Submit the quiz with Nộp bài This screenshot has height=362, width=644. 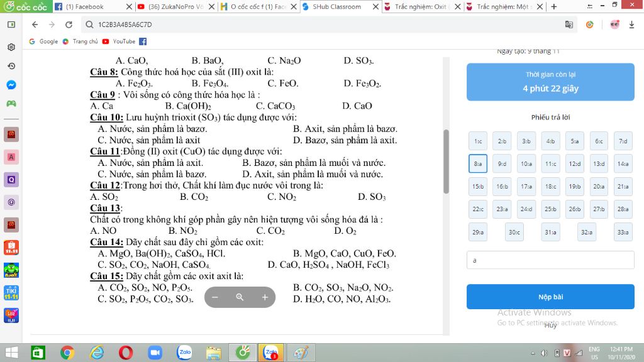click(x=550, y=297)
